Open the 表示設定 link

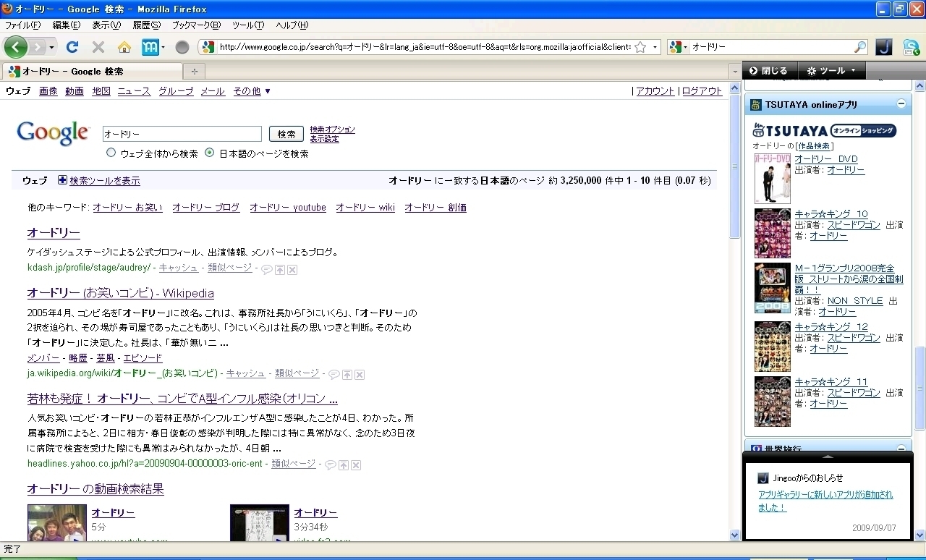[x=324, y=139]
